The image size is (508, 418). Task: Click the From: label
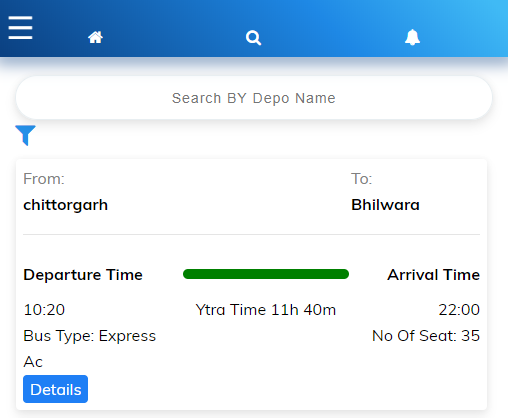[44, 179]
